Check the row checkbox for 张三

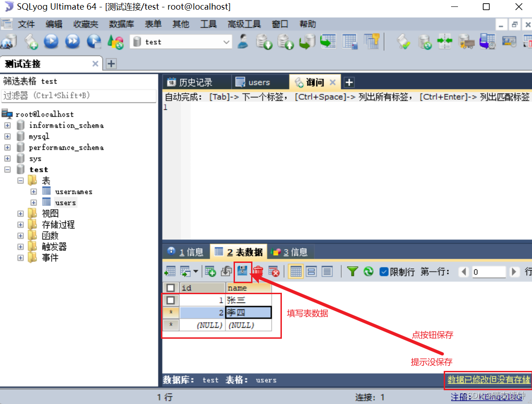[171, 300]
